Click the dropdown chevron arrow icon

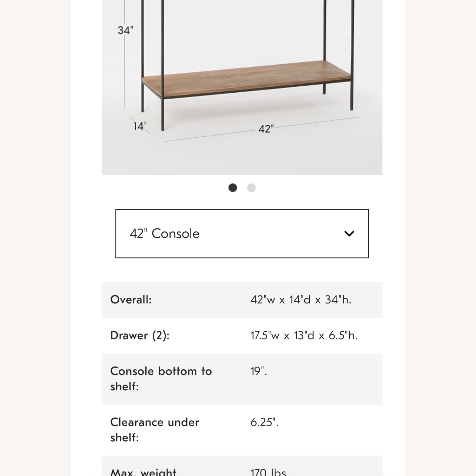349,234
